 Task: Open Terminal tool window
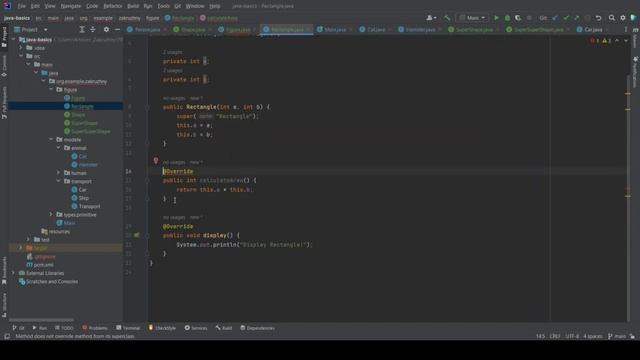point(128,328)
